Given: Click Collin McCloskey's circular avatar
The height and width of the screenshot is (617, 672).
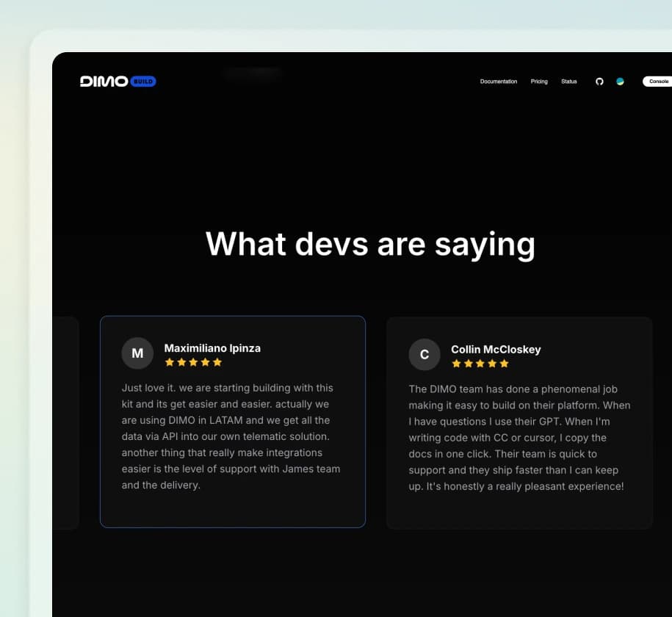Looking at the screenshot, I should pyautogui.click(x=424, y=354).
